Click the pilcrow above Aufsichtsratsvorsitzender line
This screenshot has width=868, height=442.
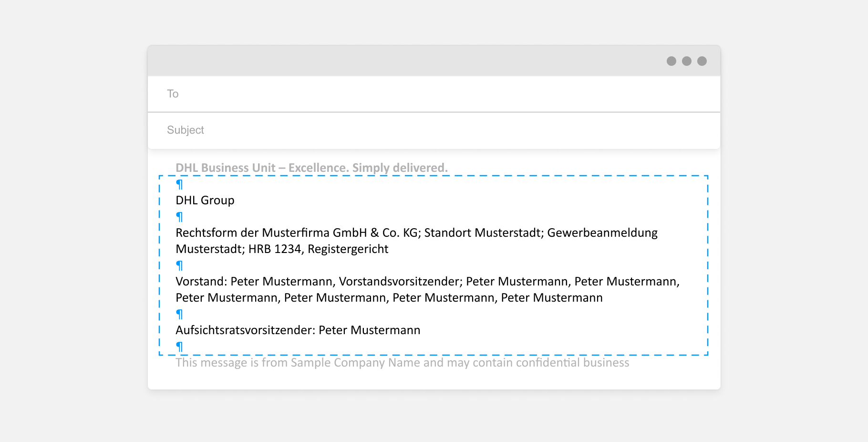pyautogui.click(x=179, y=315)
